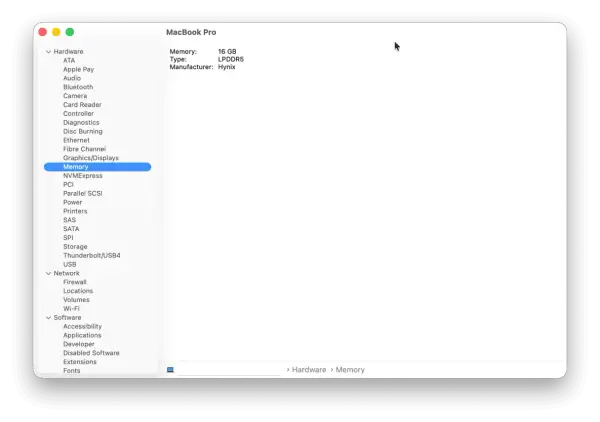Click the Type: label
The width and height of the screenshot is (600, 422).
(178, 59)
